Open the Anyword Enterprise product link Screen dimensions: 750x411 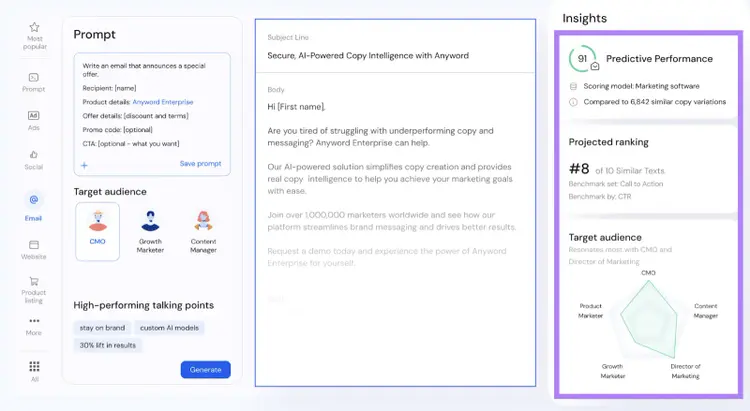163,102
